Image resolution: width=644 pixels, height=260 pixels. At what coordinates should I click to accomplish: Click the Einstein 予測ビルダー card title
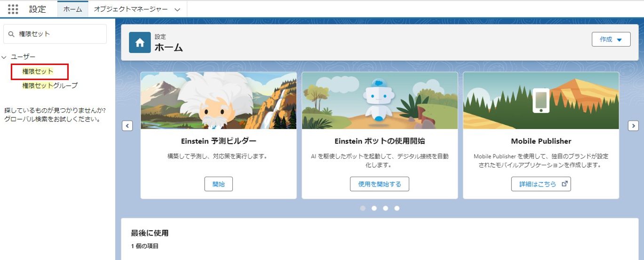(219, 141)
